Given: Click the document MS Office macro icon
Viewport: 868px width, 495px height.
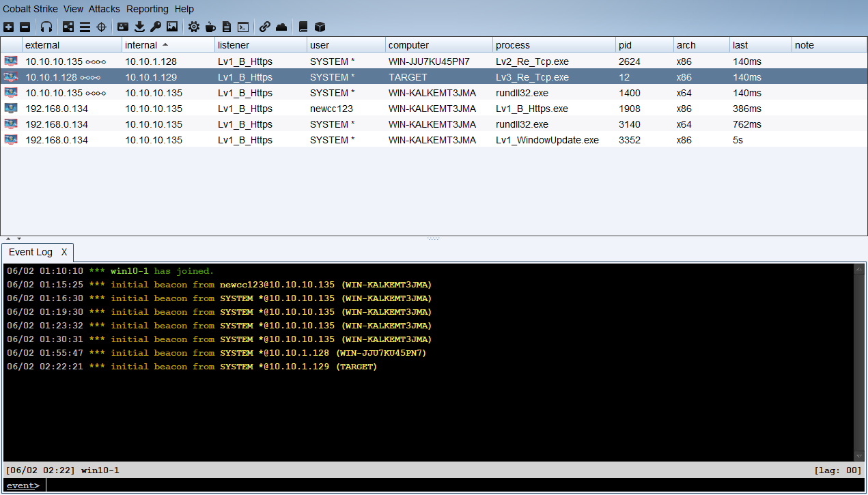Looking at the screenshot, I should [x=227, y=27].
